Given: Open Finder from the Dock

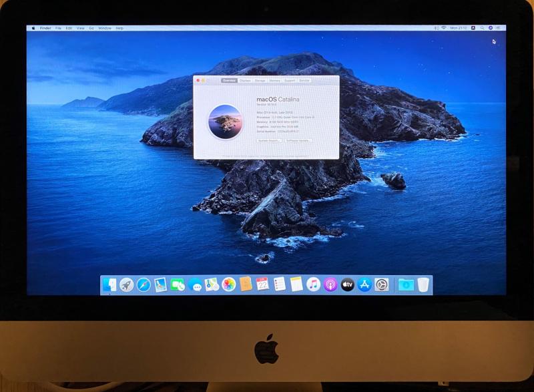Looking at the screenshot, I should tap(109, 284).
